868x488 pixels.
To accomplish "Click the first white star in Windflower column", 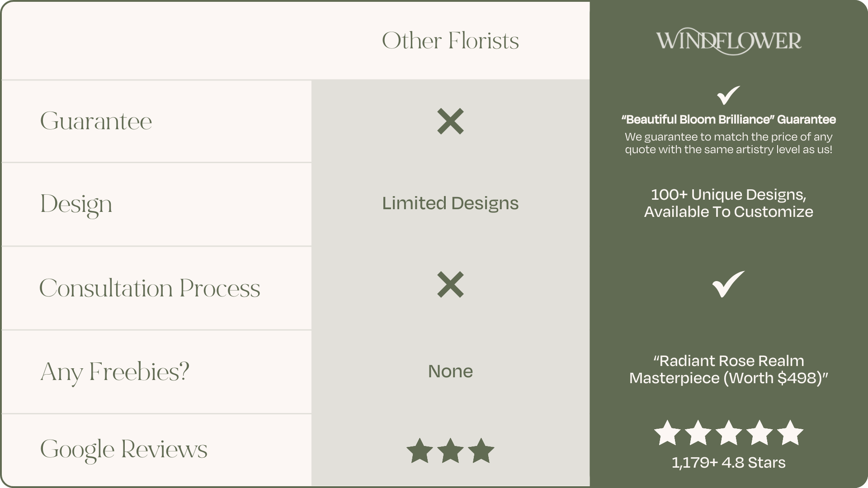I will coord(667,432).
